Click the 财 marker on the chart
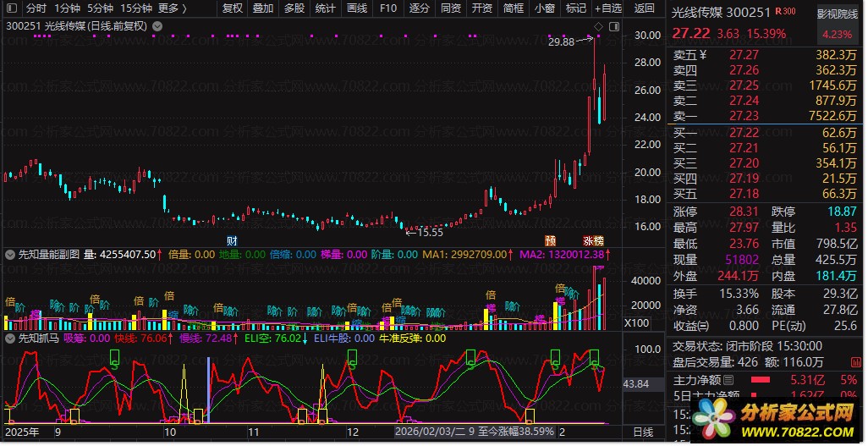 point(232,240)
